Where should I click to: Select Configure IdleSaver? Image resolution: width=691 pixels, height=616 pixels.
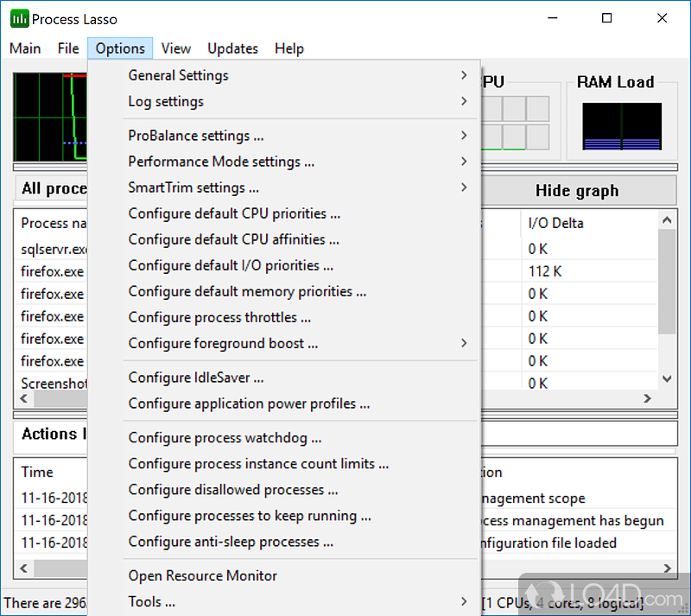[x=196, y=377]
